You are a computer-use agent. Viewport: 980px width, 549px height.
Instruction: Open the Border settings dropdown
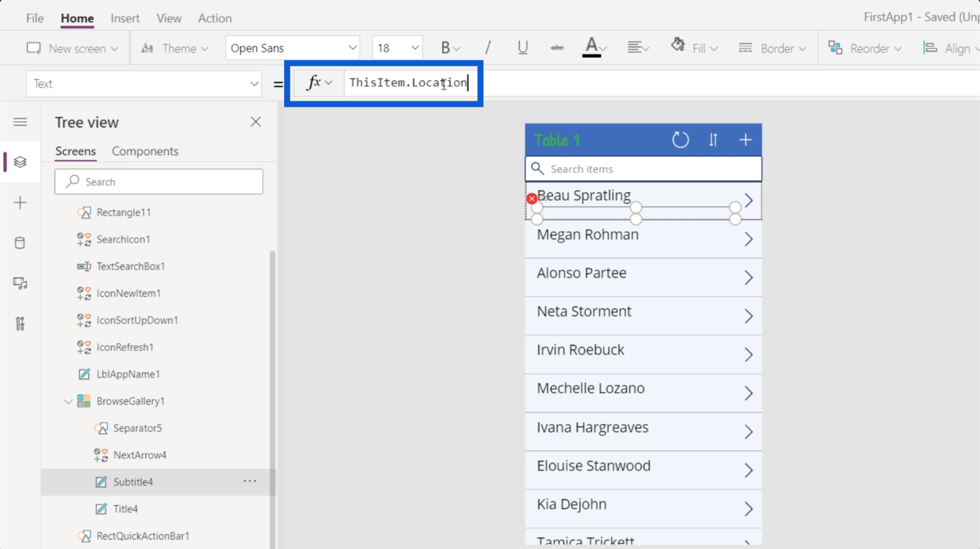(x=772, y=48)
